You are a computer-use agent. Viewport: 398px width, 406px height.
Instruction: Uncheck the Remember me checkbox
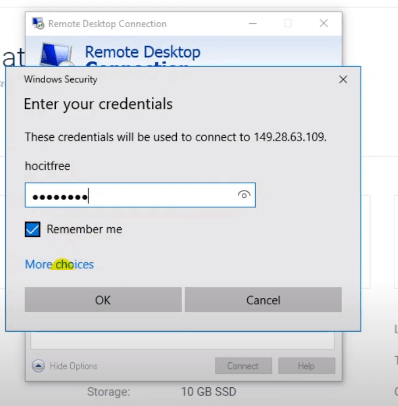33,229
